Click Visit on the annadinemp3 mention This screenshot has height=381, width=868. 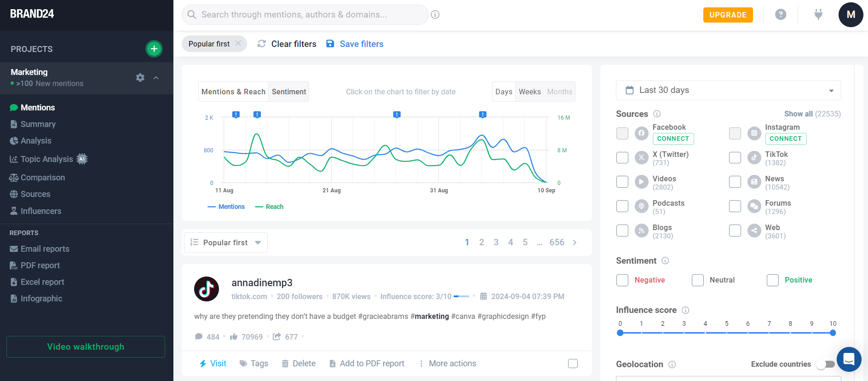click(213, 364)
